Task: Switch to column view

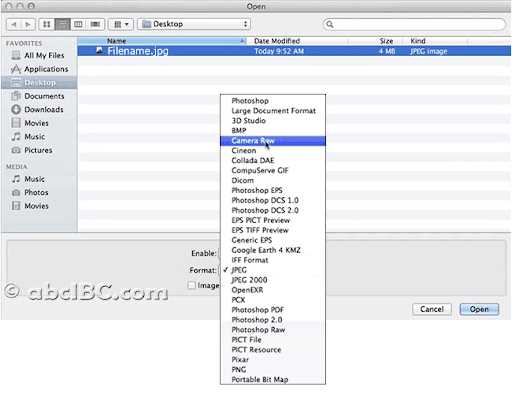Action: coord(78,24)
